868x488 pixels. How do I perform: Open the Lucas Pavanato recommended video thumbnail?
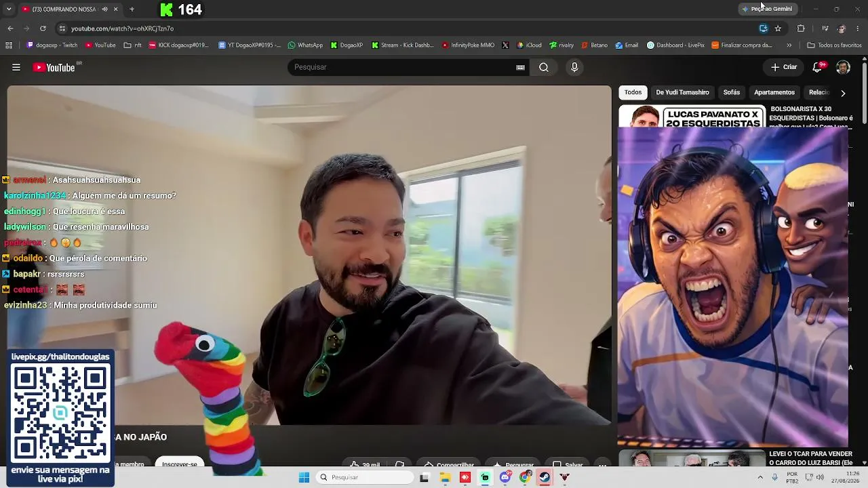(692, 116)
